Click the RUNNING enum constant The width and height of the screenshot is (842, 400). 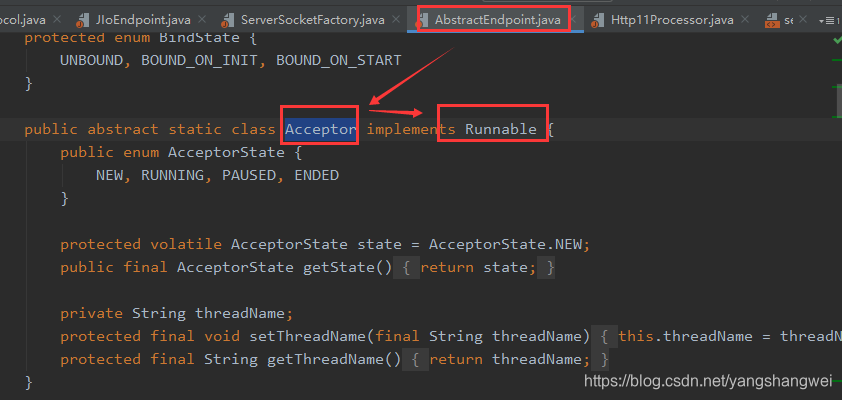[172, 176]
